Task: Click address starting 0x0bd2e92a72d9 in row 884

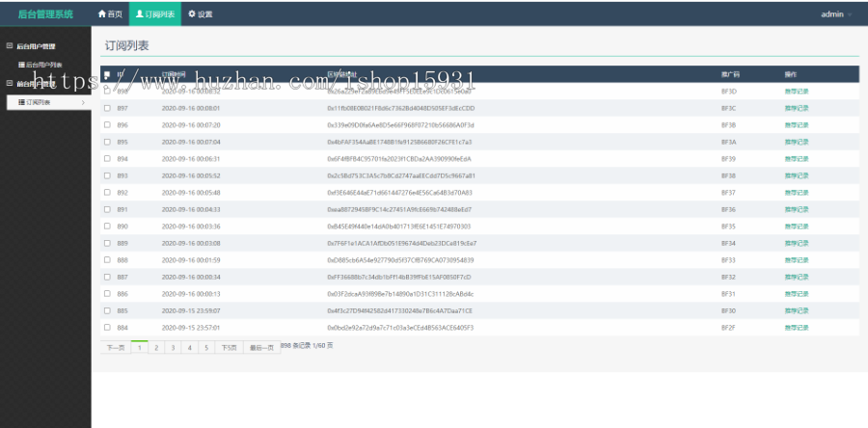Action: click(400, 328)
